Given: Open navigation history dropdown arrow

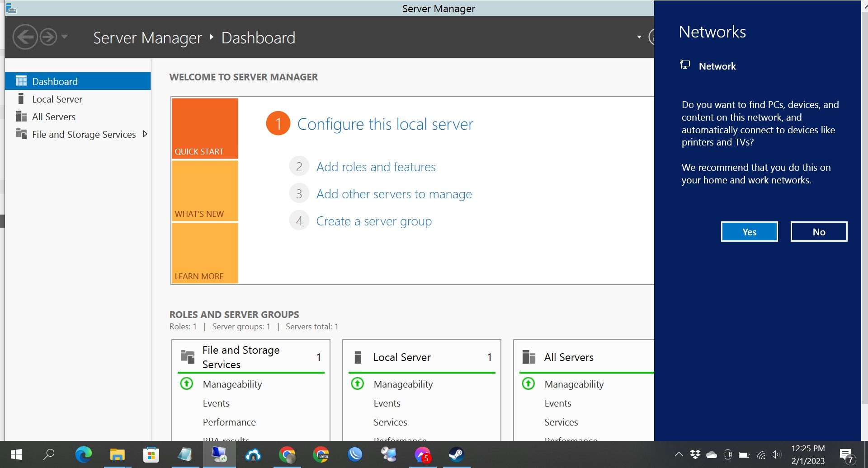Looking at the screenshot, I should tap(65, 37).
